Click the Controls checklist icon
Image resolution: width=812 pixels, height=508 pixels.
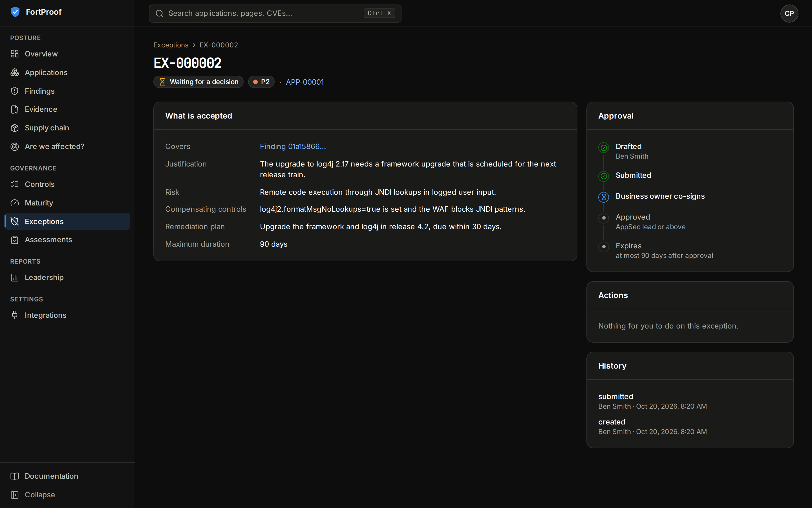14,184
